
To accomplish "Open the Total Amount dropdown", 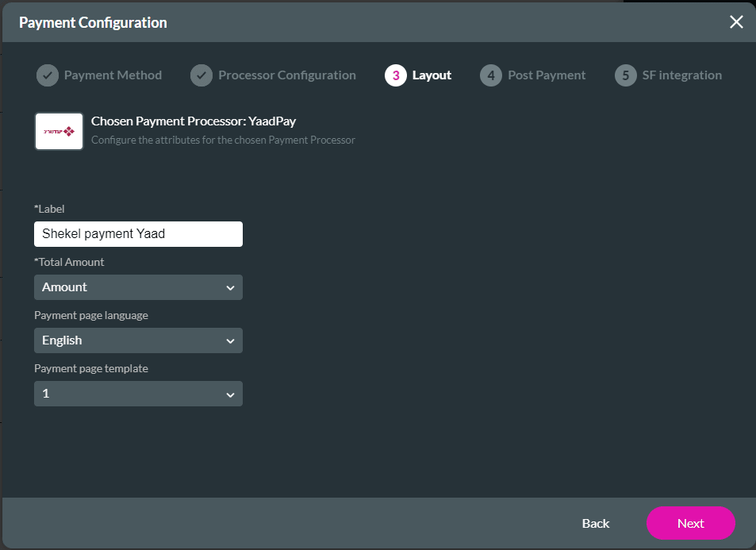I will pyautogui.click(x=138, y=287).
